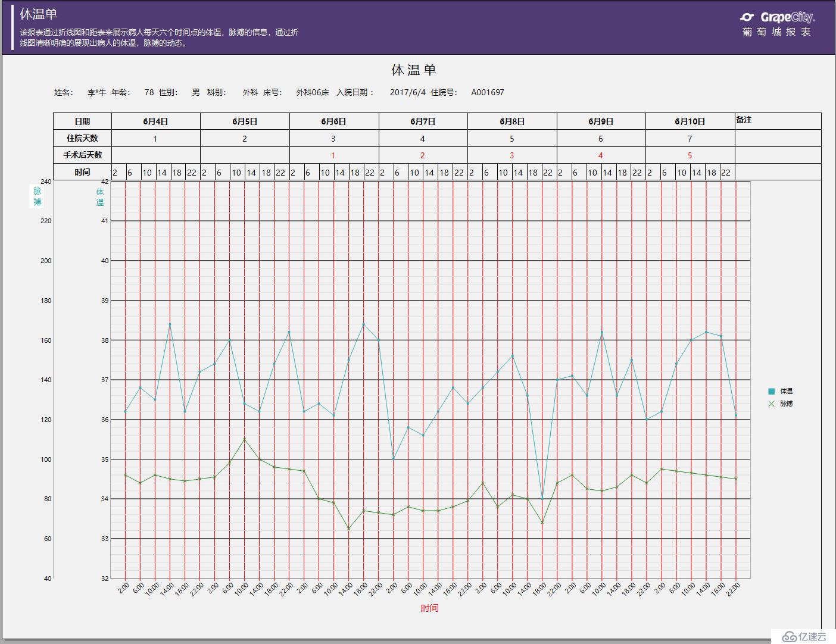Click the 体温 temperature axis title

click(x=100, y=197)
